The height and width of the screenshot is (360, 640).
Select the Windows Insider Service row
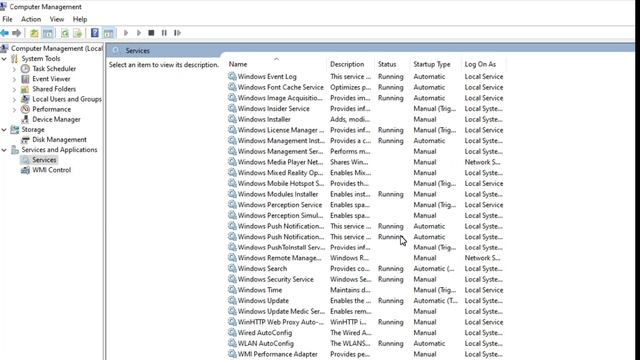(x=366, y=109)
